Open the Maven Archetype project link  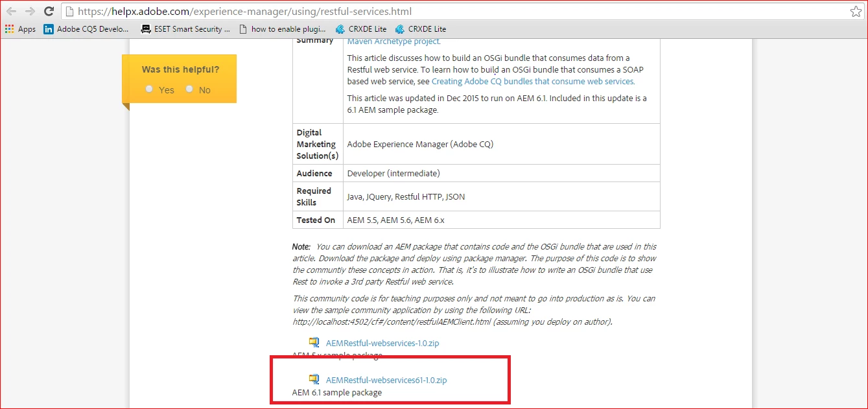(393, 41)
